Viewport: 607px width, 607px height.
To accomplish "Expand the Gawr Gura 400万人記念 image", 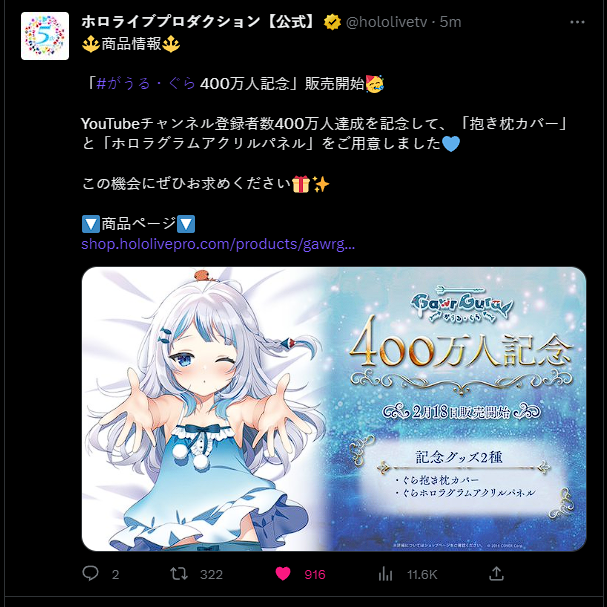I will [334, 409].
